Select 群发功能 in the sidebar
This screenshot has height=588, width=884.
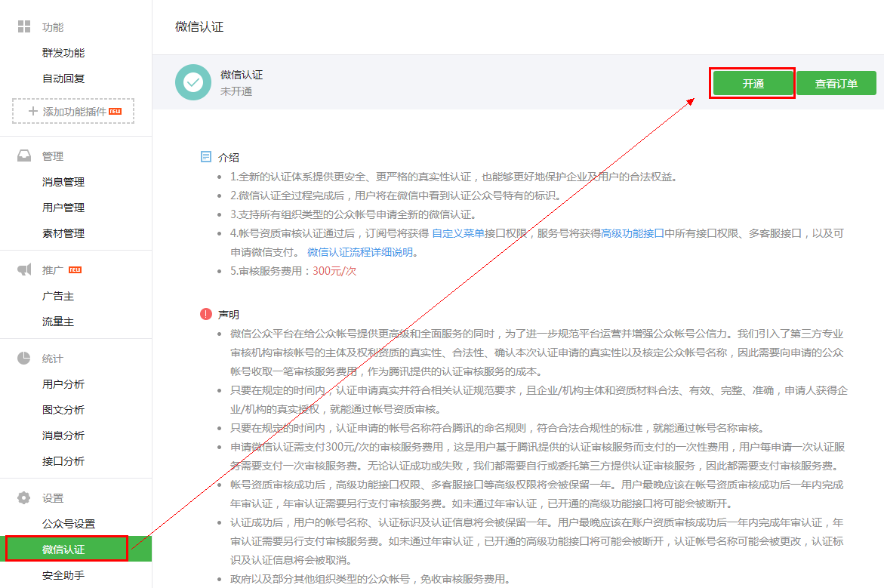click(63, 53)
